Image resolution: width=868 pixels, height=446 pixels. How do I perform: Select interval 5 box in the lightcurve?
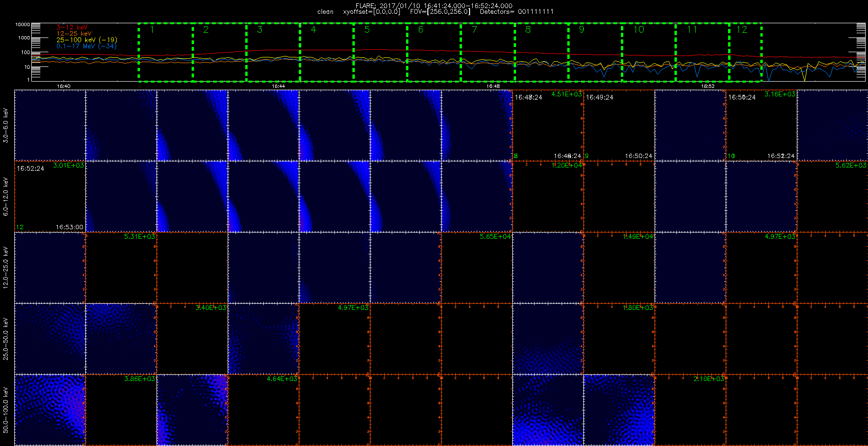380,52
